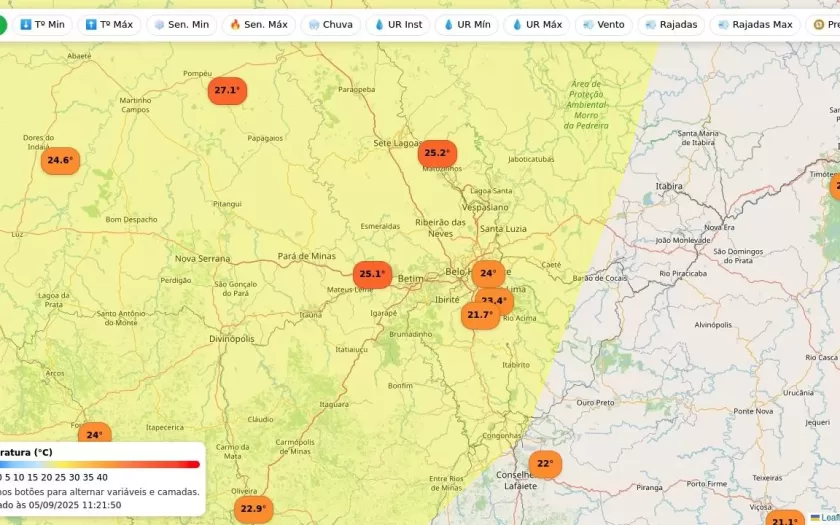Viewport: 840px width, 525px height.
Task: Click the temperature color gradient legend bar
Action: (98, 464)
